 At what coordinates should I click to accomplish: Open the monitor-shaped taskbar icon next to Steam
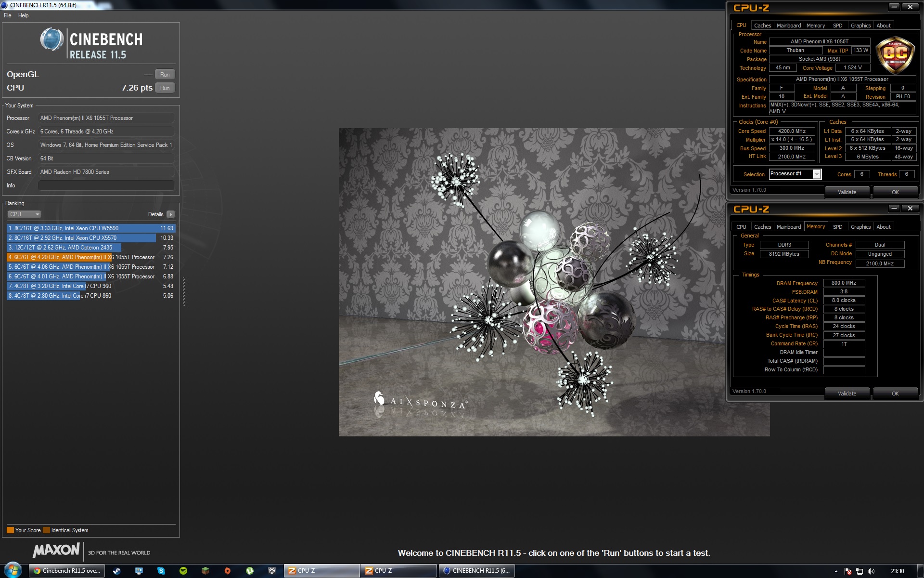point(139,571)
